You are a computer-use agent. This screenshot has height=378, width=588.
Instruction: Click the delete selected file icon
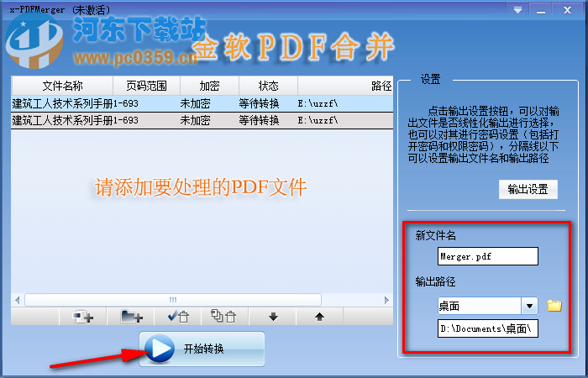click(x=178, y=317)
